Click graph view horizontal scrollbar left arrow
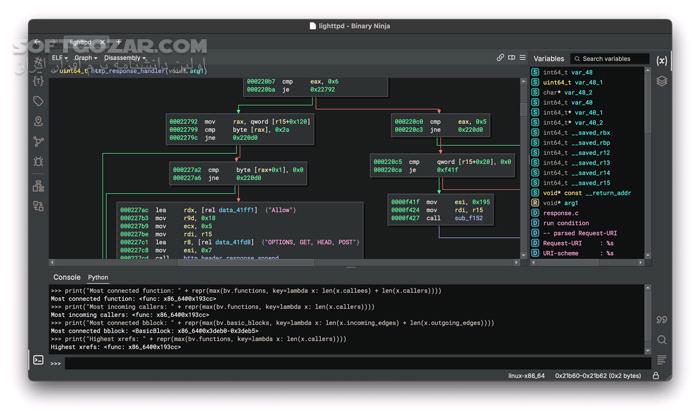 click(52, 263)
